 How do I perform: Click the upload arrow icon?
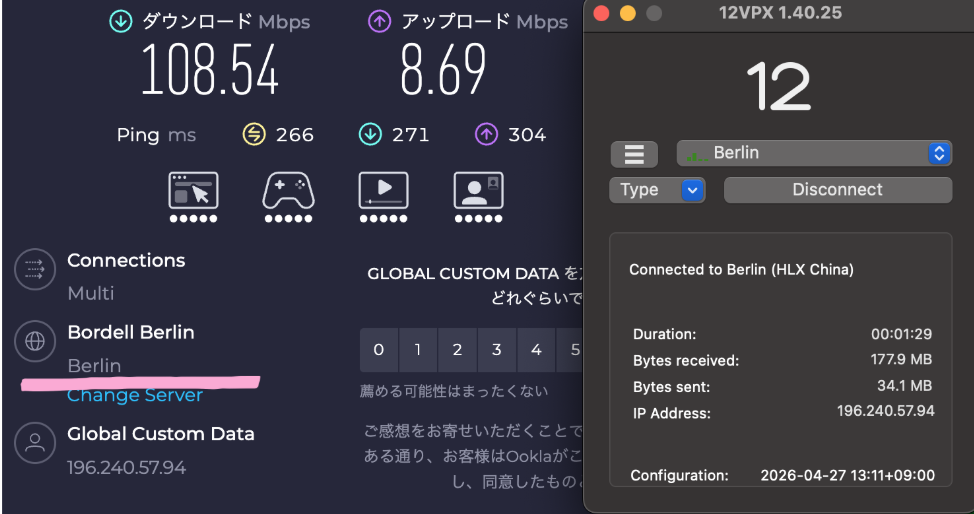[379, 22]
